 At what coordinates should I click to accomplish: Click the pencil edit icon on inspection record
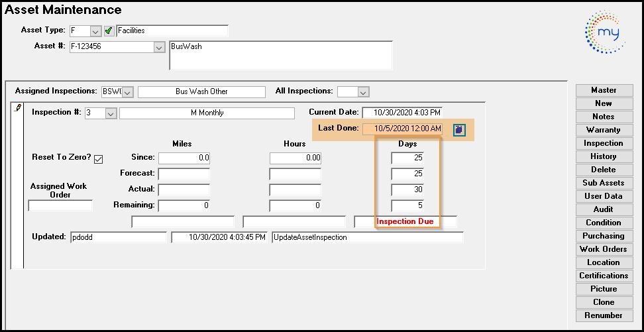(x=18, y=109)
